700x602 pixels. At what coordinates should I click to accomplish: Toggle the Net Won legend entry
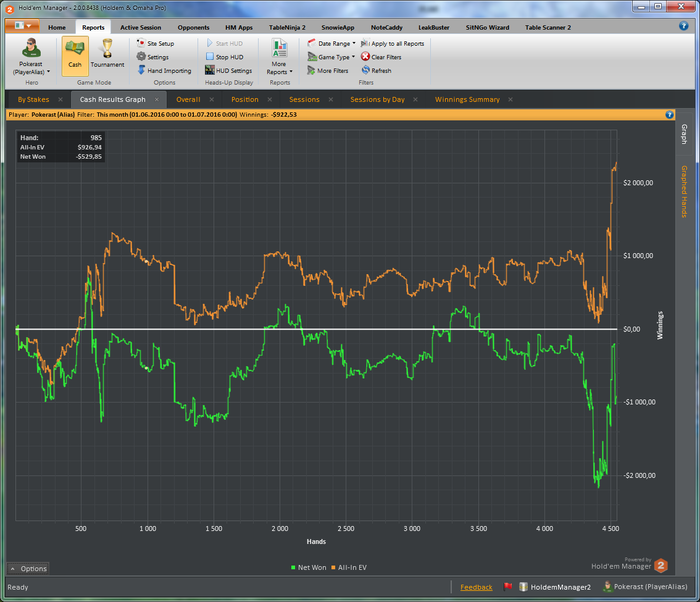308,568
